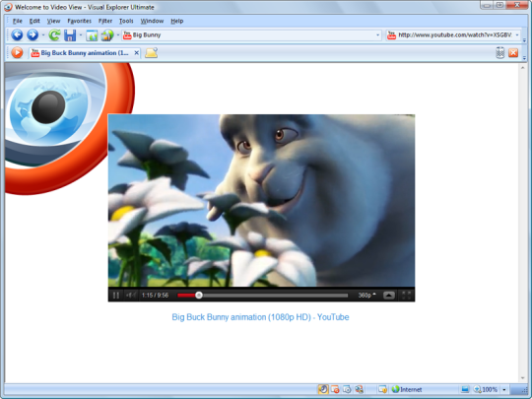
Task: Mute the video with the speaker icon
Action: (x=131, y=296)
